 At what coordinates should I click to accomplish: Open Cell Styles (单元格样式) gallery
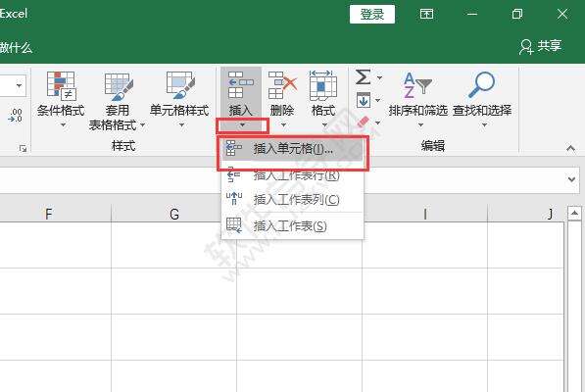[x=180, y=86]
